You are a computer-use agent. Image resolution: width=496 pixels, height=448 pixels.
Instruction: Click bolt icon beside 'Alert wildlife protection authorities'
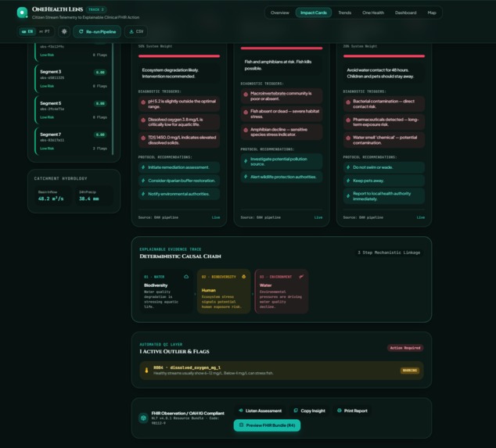pos(246,177)
